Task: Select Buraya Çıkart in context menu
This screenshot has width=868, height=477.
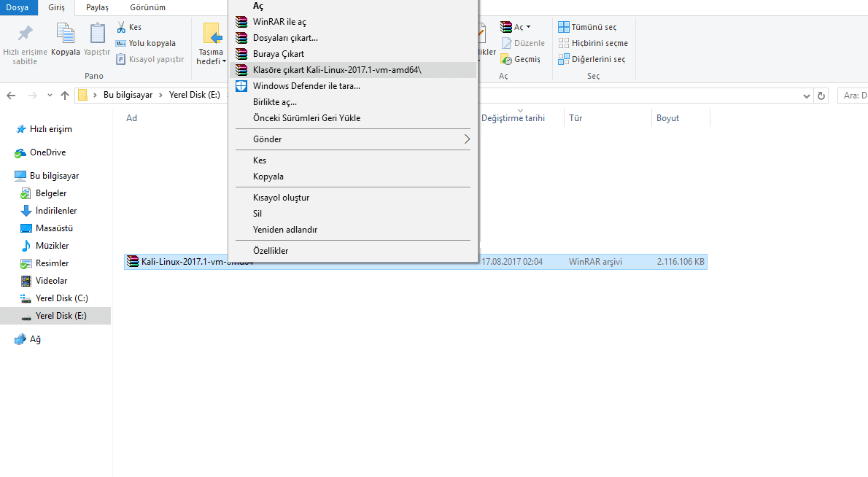Action: pos(352,54)
